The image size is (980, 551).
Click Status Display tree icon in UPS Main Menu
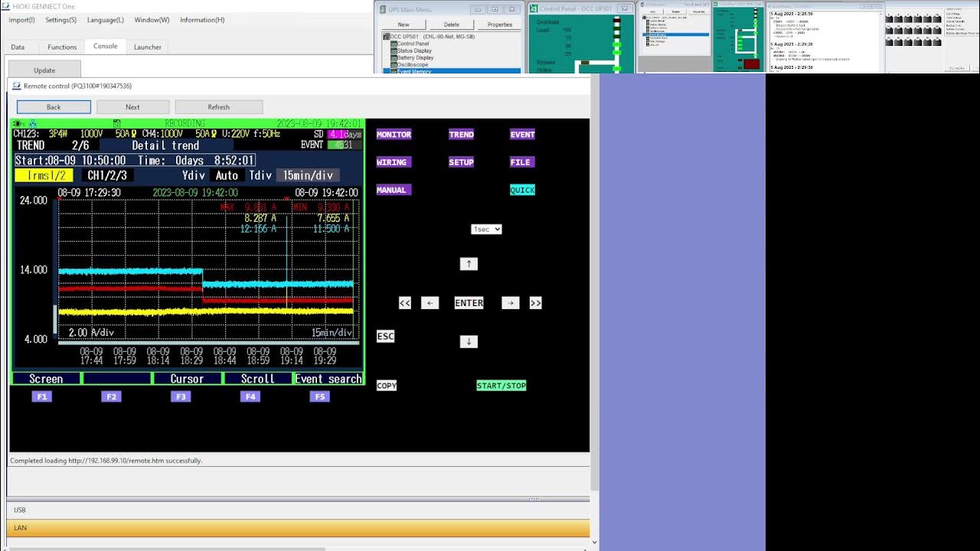394,51
